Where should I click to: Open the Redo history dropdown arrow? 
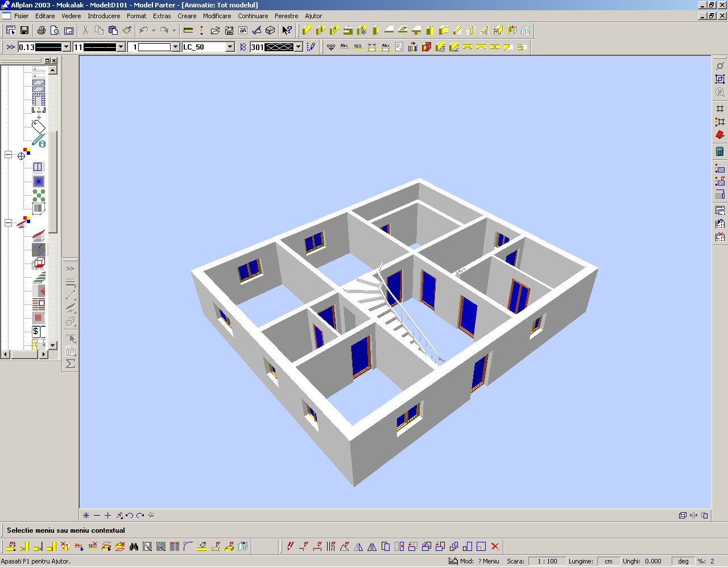pyautogui.click(x=174, y=30)
